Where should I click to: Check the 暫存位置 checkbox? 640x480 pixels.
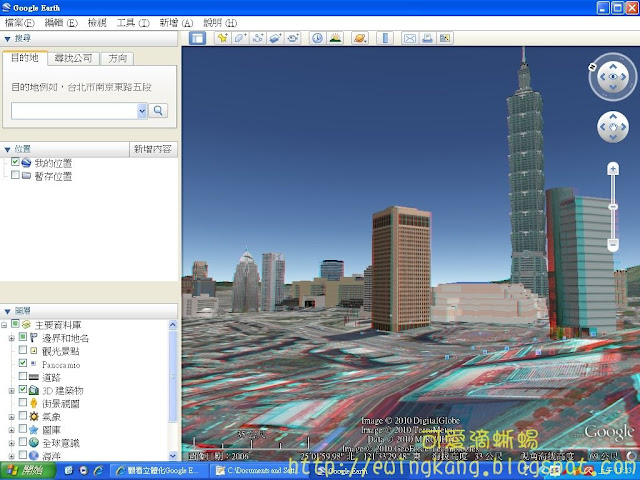click(x=15, y=175)
